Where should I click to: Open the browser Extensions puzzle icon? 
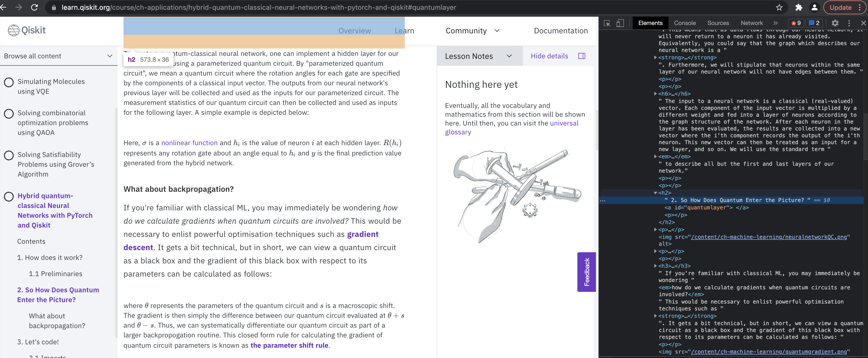798,7
